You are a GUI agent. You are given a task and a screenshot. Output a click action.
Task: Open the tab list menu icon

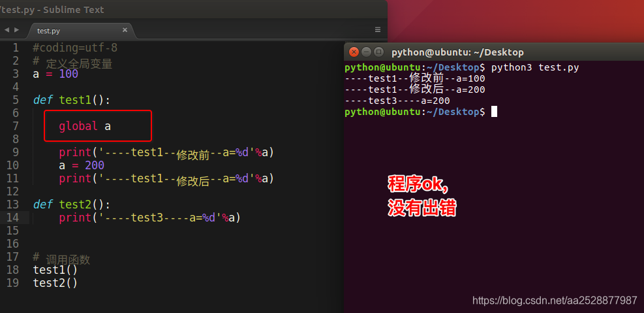pos(378,29)
